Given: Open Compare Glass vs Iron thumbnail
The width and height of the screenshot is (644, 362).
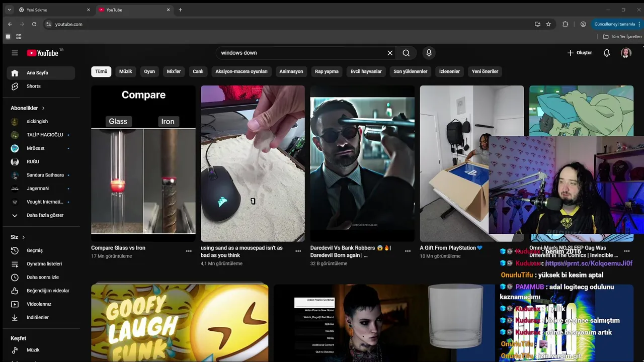Looking at the screenshot, I should tap(143, 163).
